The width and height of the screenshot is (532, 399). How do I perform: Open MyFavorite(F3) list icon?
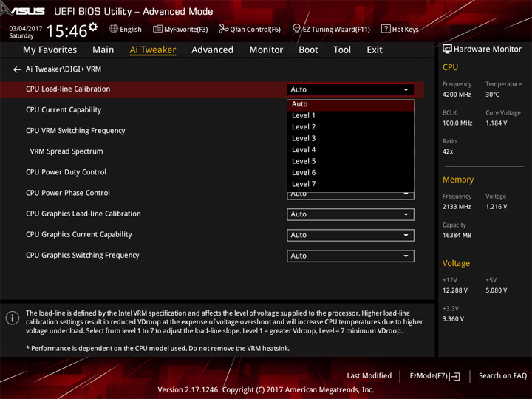(x=157, y=29)
